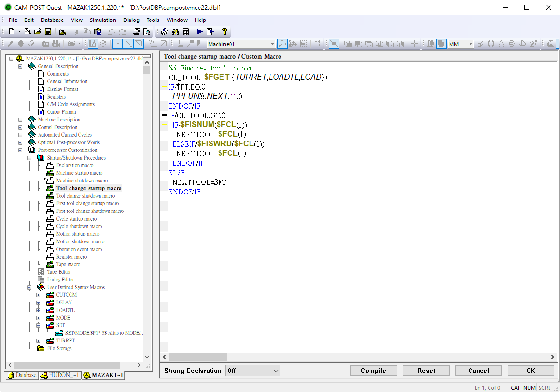Switch to the HURON_~1 tab
This screenshot has height=392, width=560.
(x=60, y=375)
